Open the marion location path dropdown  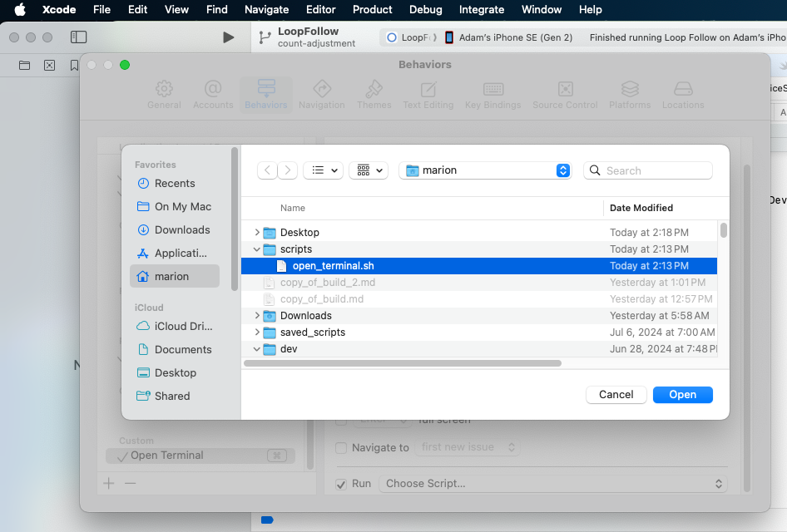[x=487, y=170]
